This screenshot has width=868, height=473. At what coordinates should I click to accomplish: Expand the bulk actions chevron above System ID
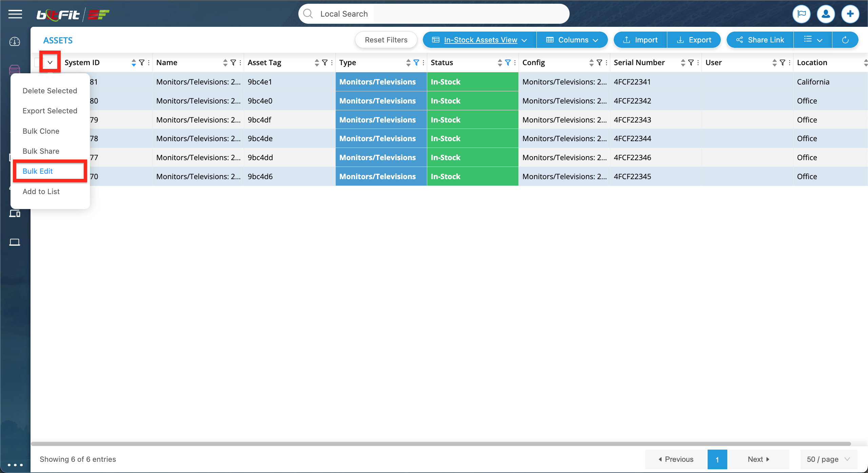click(50, 62)
